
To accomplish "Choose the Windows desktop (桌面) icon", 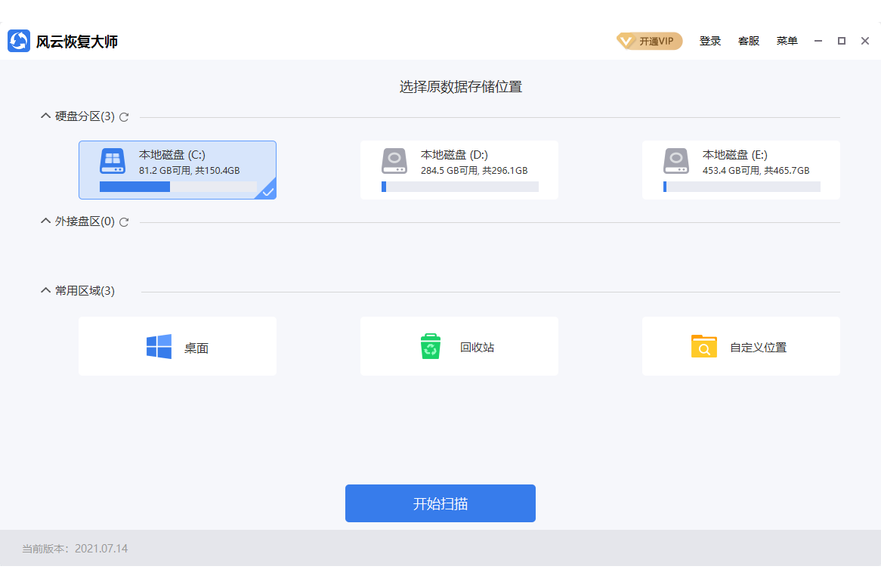I will tap(159, 347).
